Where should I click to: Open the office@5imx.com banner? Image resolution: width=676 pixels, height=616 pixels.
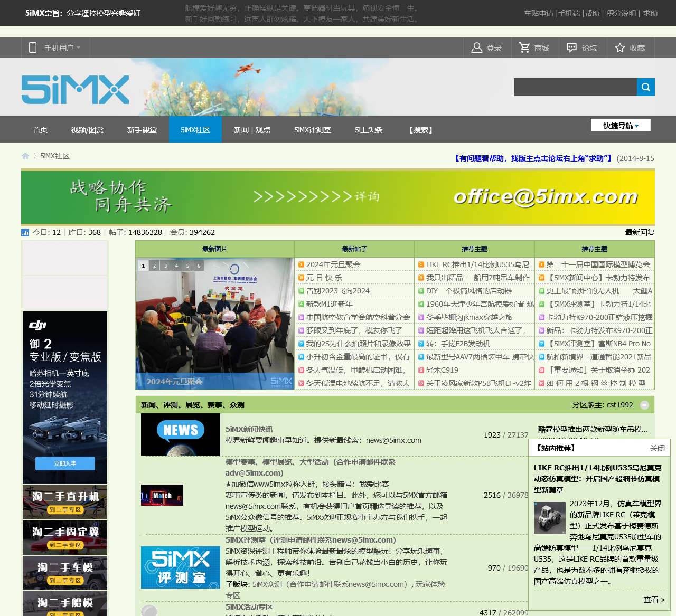(338, 197)
